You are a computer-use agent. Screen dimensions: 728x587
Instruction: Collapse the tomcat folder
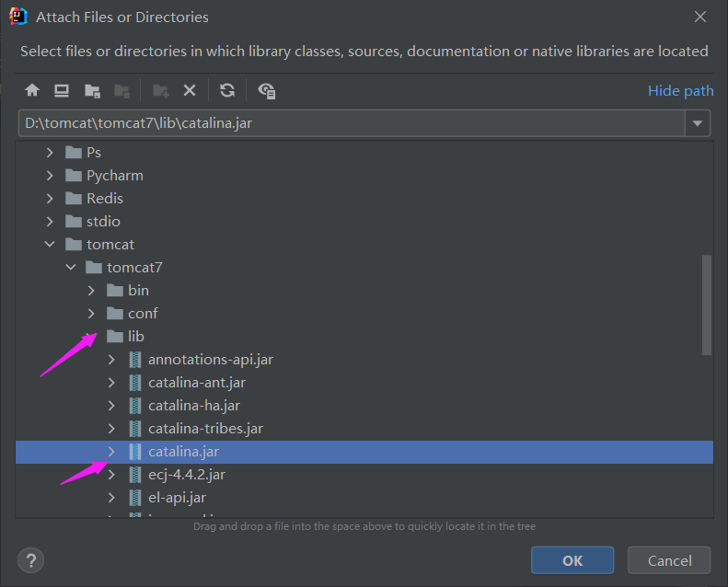point(50,245)
